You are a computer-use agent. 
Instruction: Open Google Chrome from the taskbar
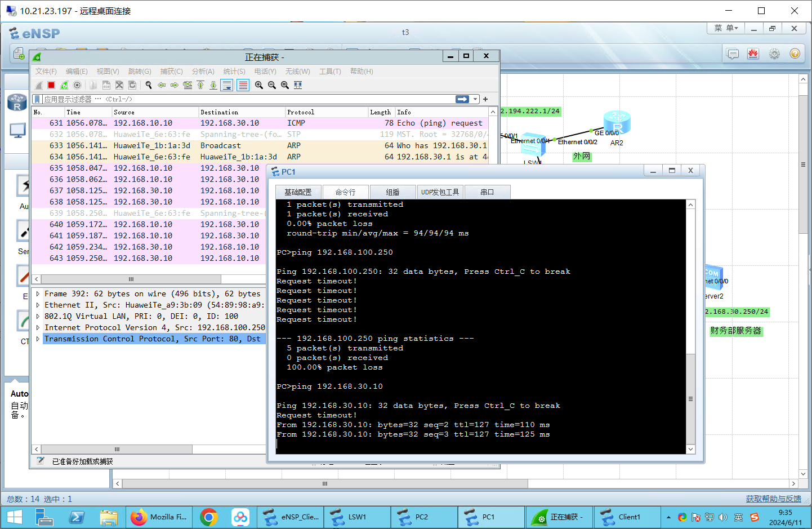(209, 517)
